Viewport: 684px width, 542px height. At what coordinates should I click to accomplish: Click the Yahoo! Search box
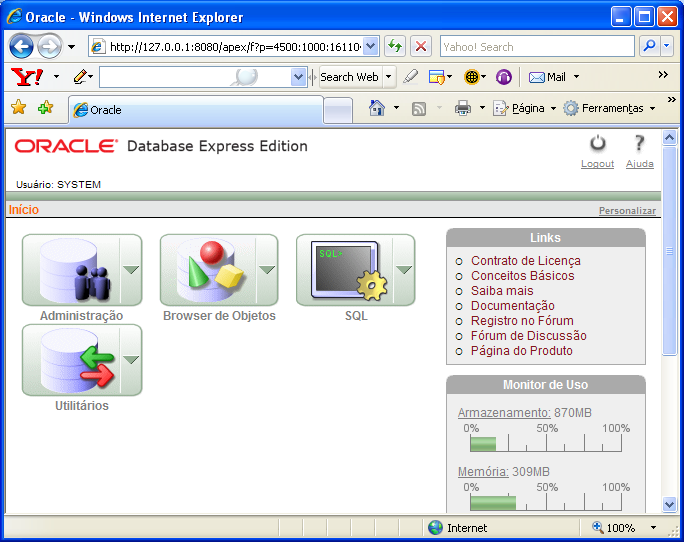[x=537, y=47]
